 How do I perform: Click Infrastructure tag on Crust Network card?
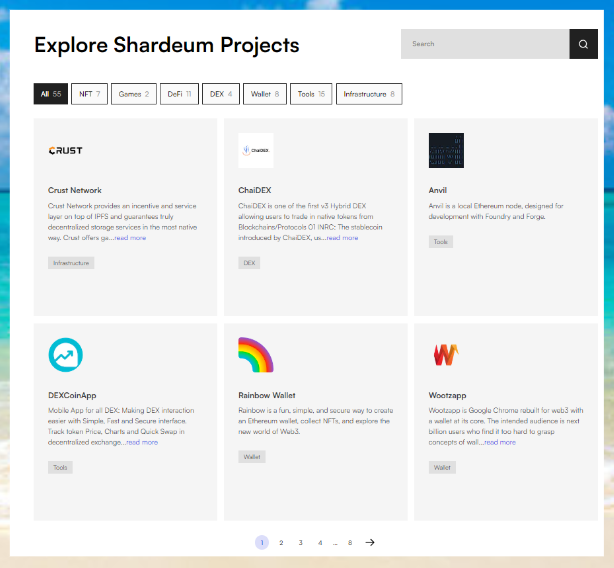click(71, 263)
